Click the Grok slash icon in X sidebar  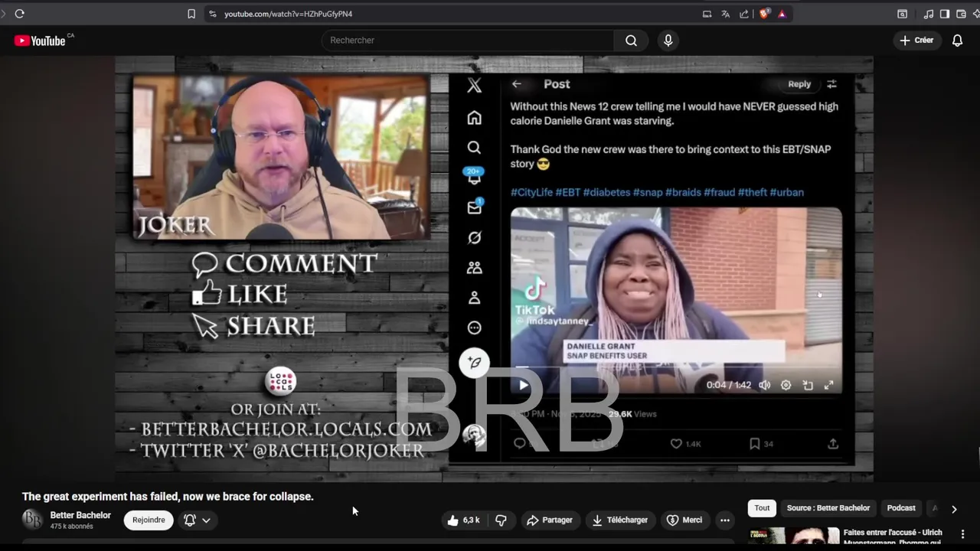point(475,238)
